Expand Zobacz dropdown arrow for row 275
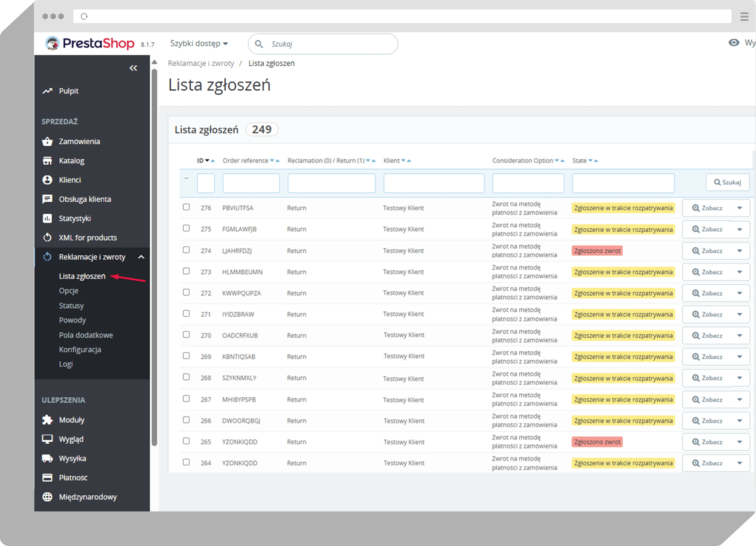 tap(740, 229)
